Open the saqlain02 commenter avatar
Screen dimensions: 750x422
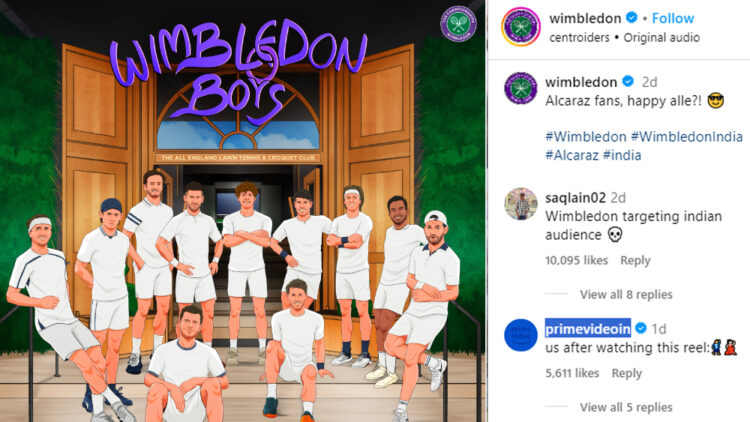point(521,204)
